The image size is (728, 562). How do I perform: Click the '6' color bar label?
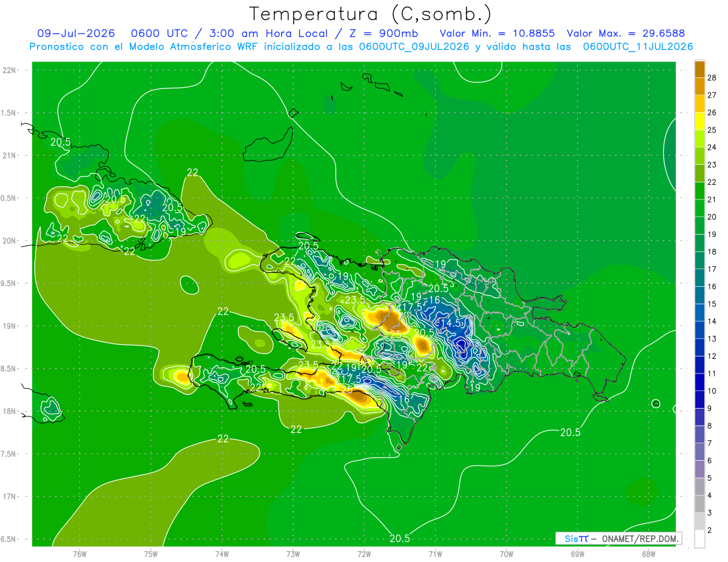click(709, 461)
